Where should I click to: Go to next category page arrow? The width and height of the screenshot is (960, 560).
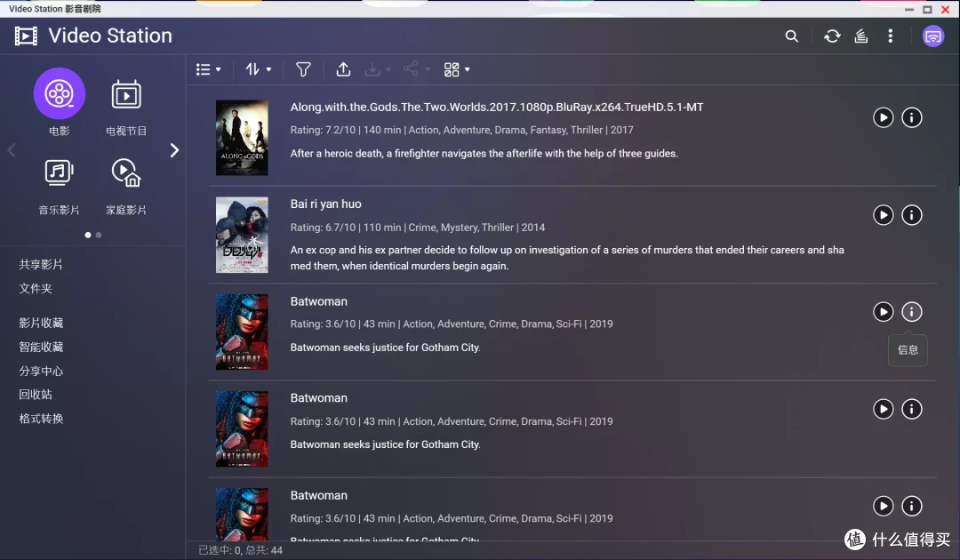coord(174,150)
